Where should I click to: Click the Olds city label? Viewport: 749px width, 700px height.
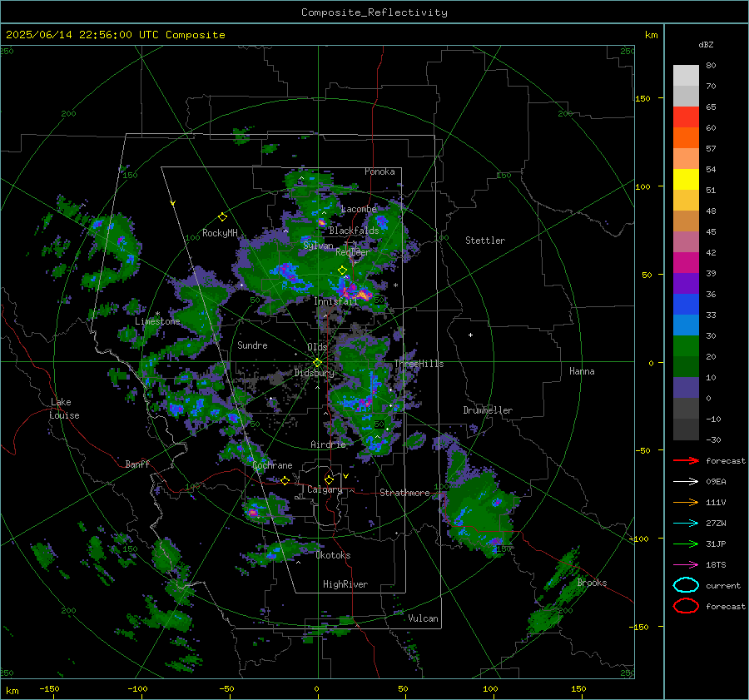click(x=317, y=347)
